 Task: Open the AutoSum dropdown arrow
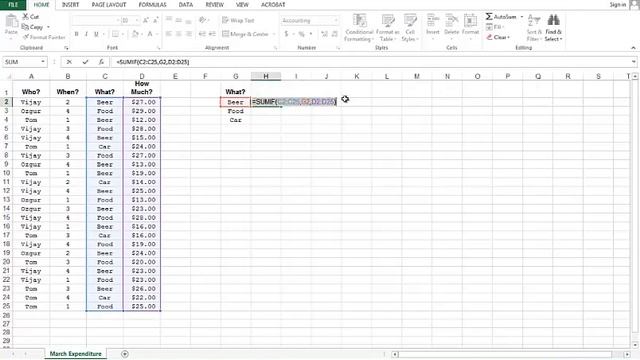coord(522,17)
